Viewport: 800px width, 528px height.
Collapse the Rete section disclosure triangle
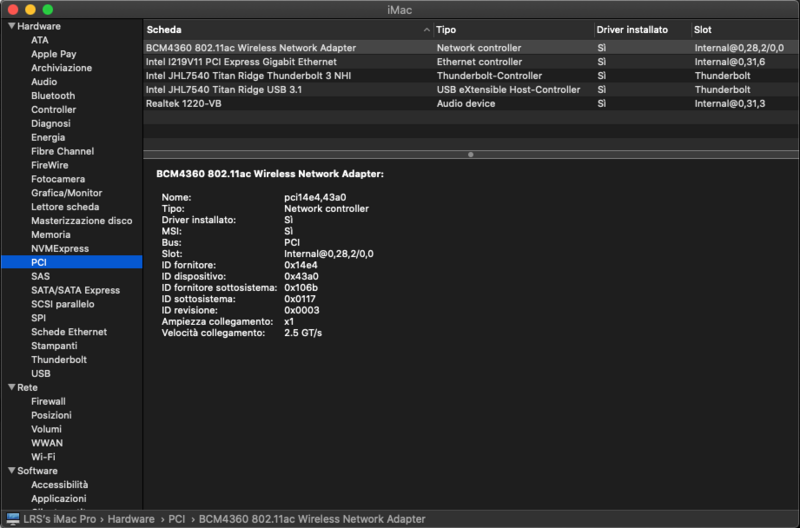pos(10,387)
